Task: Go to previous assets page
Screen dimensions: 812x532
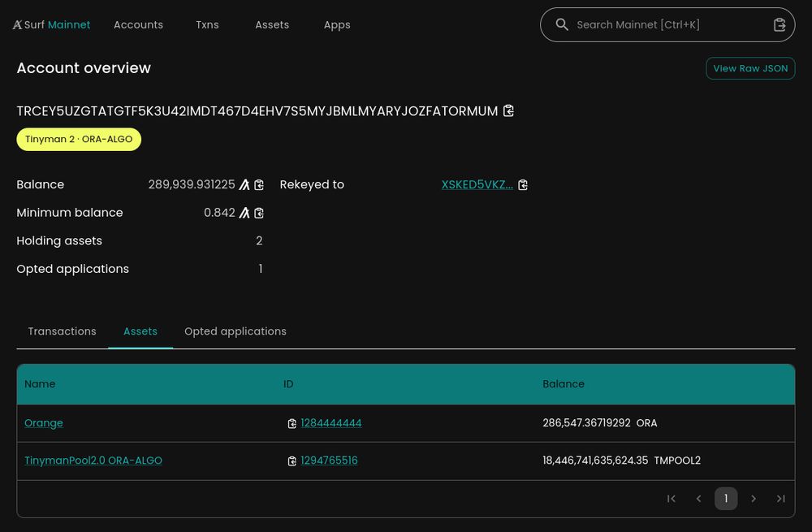Action: pos(698,499)
